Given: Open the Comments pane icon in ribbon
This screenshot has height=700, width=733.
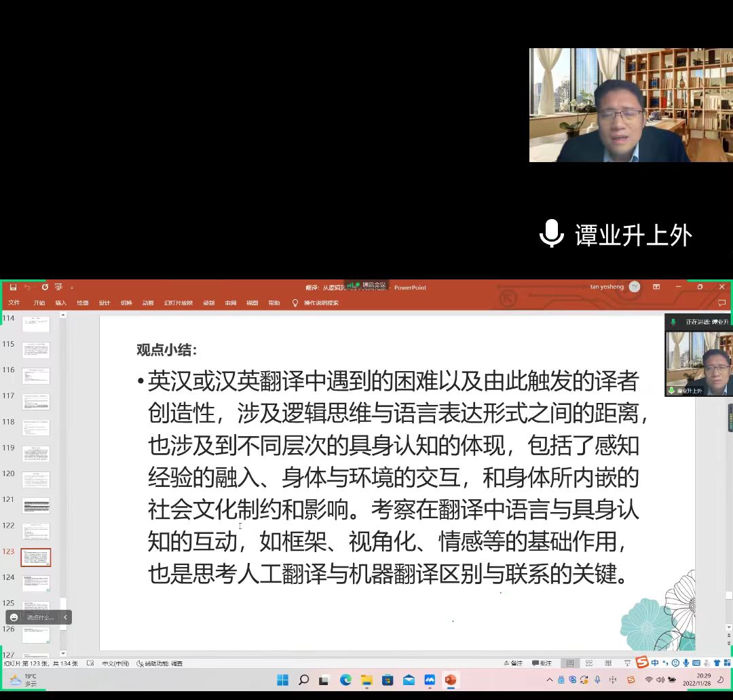Looking at the screenshot, I should (x=721, y=303).
